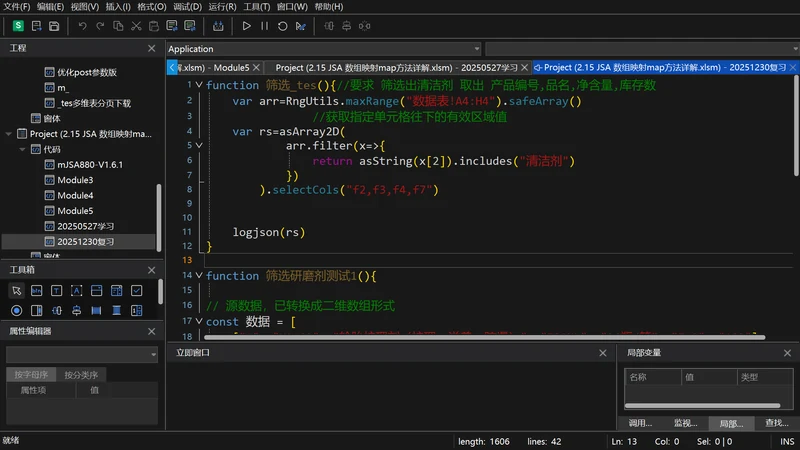Click the editor horizontal scrollbar
800x450 pixels.
click(484, 337)
